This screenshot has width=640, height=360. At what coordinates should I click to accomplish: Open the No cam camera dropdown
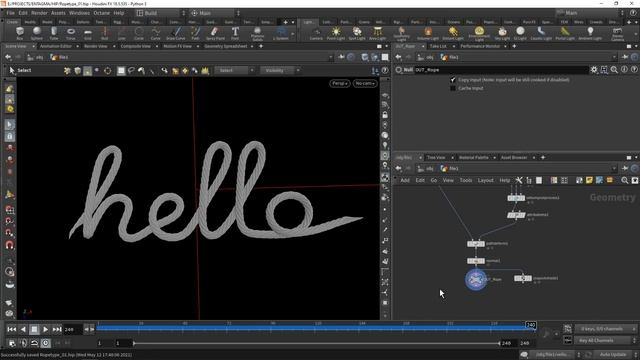(x=365, y=83)
